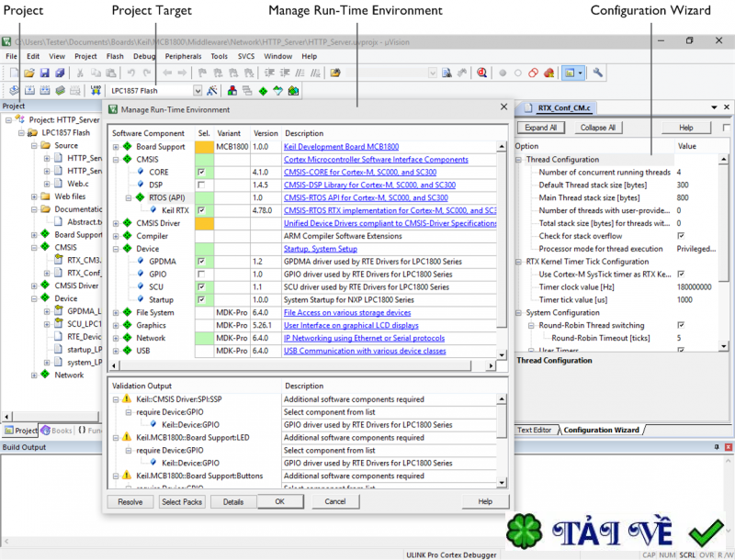Expand the Board Support component node
This screenshot has height=560, width=735.
pyautogui.click(x=115, y=147)
